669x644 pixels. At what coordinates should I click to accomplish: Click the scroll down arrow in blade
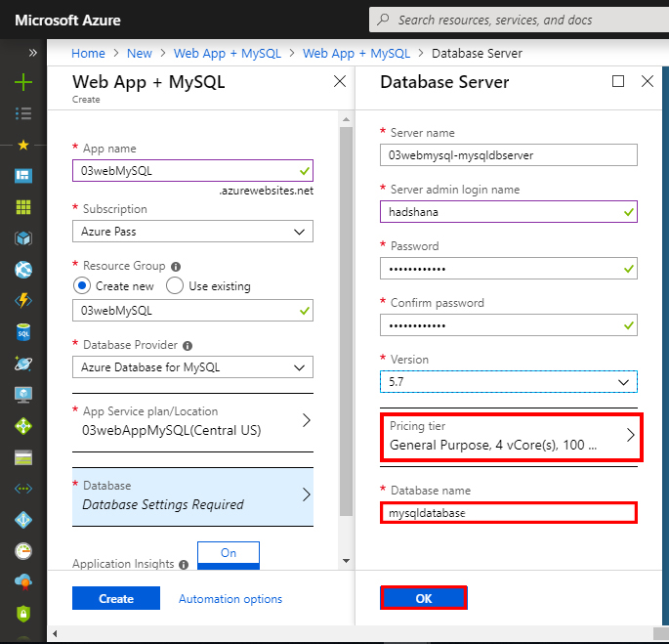[347, 561]
